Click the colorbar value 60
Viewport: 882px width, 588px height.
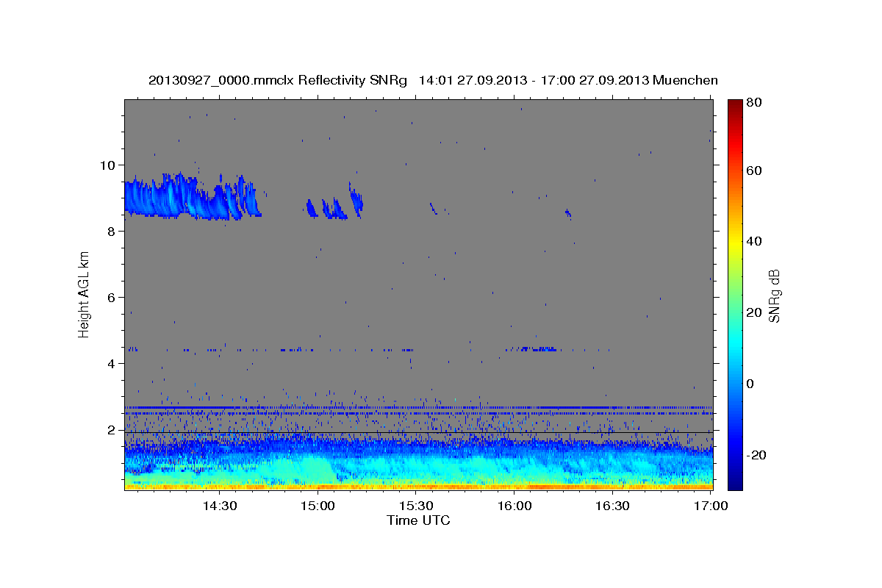[x=756, y=171]
